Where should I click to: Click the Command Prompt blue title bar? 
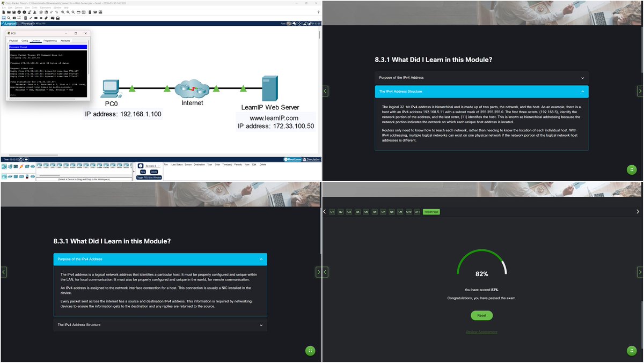[48, 47]
